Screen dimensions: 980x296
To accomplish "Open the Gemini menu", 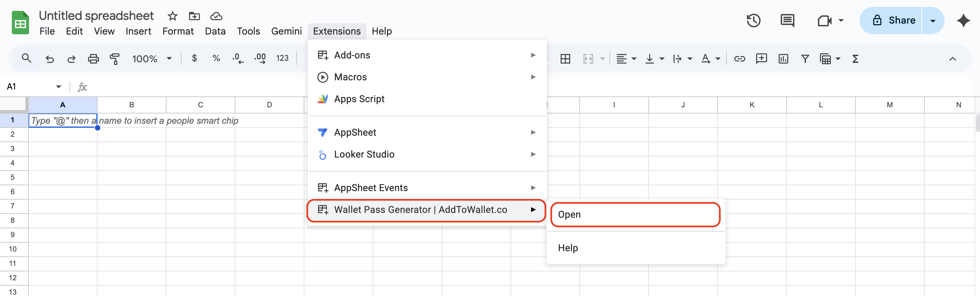I will [287, 31].
